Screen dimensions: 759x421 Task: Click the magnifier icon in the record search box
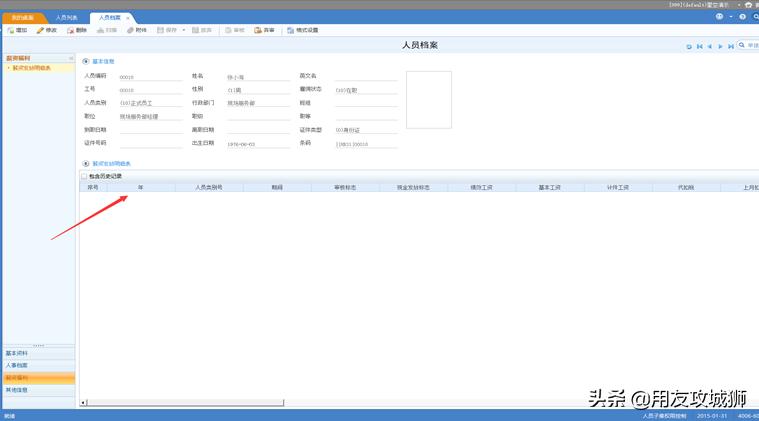pyautogui.click(x=742, y=45)
